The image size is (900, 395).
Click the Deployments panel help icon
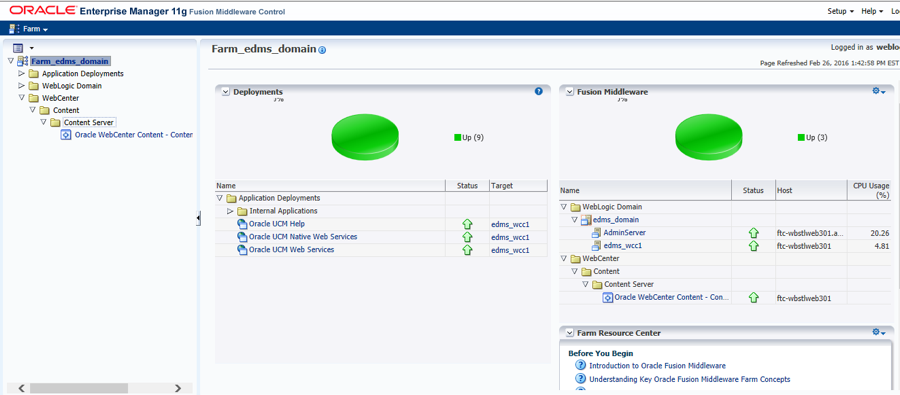[x=538, y=91]
